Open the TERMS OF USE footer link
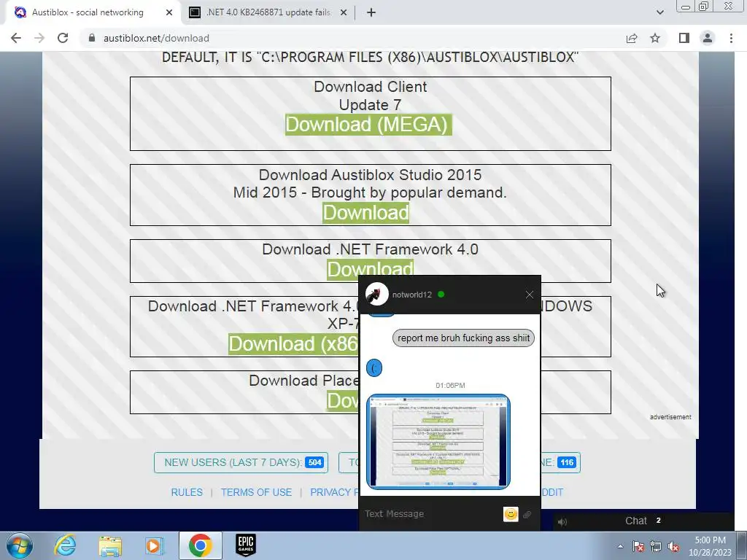This screenshot has width=747, height=560. tap(256, 492)
